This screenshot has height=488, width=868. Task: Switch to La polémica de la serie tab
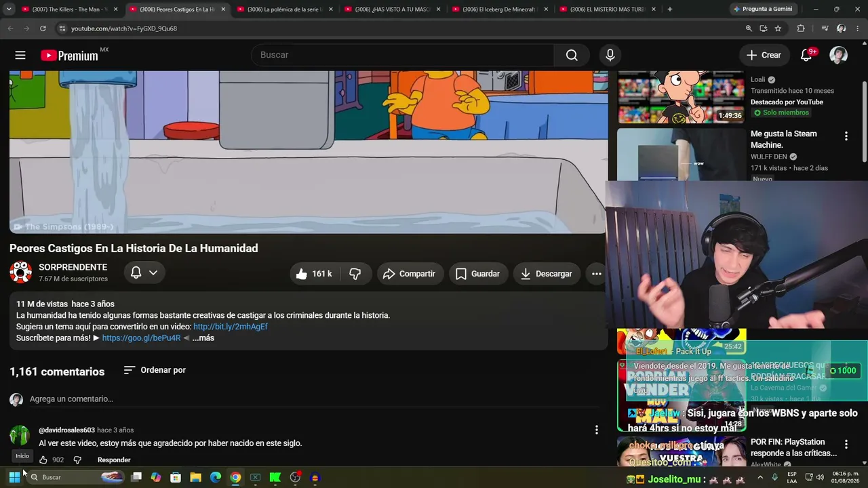(285, 9)
